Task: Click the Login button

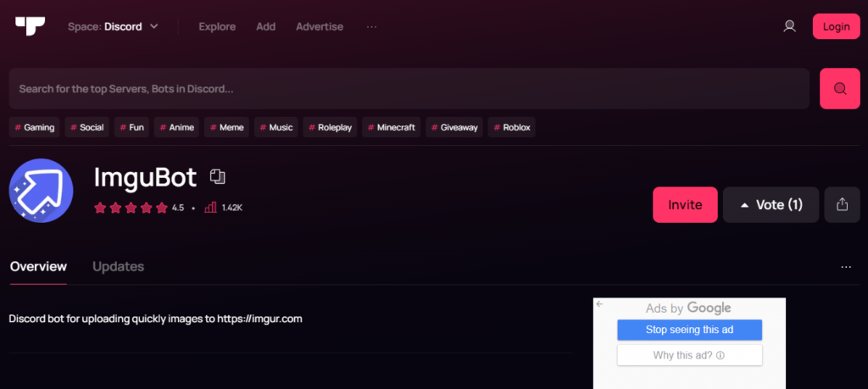Action: pos(836,26)
